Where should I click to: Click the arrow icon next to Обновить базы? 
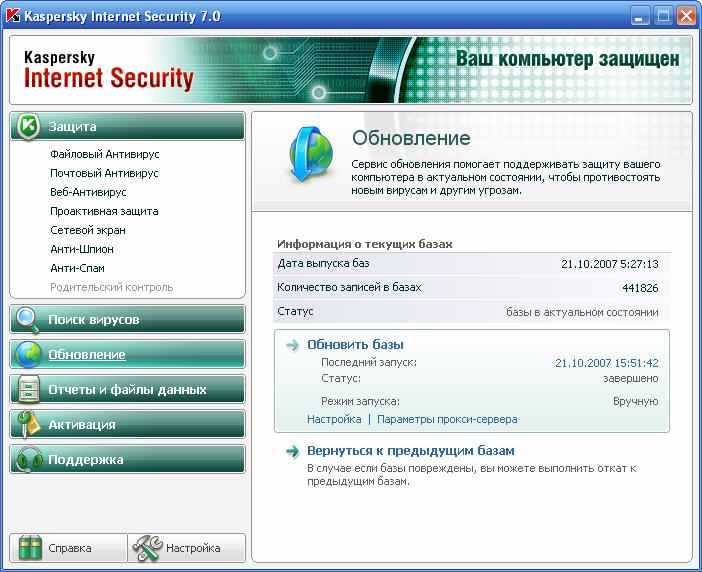[x=292, y=345]
